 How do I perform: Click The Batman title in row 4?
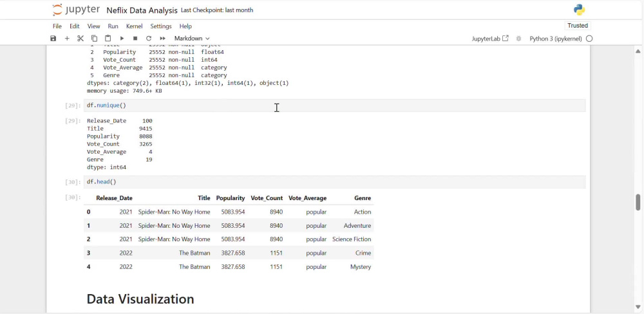194,267
